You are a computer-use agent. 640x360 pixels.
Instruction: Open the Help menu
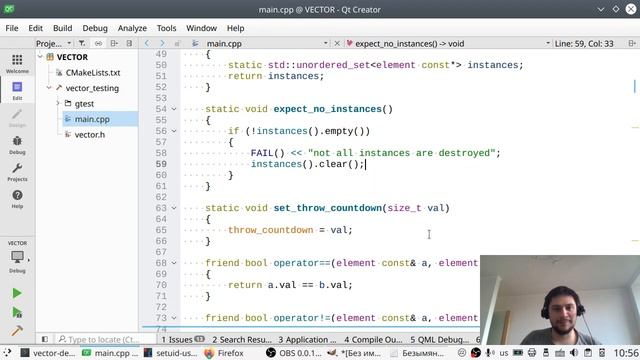pyautogui.click(x=236, y=28)
